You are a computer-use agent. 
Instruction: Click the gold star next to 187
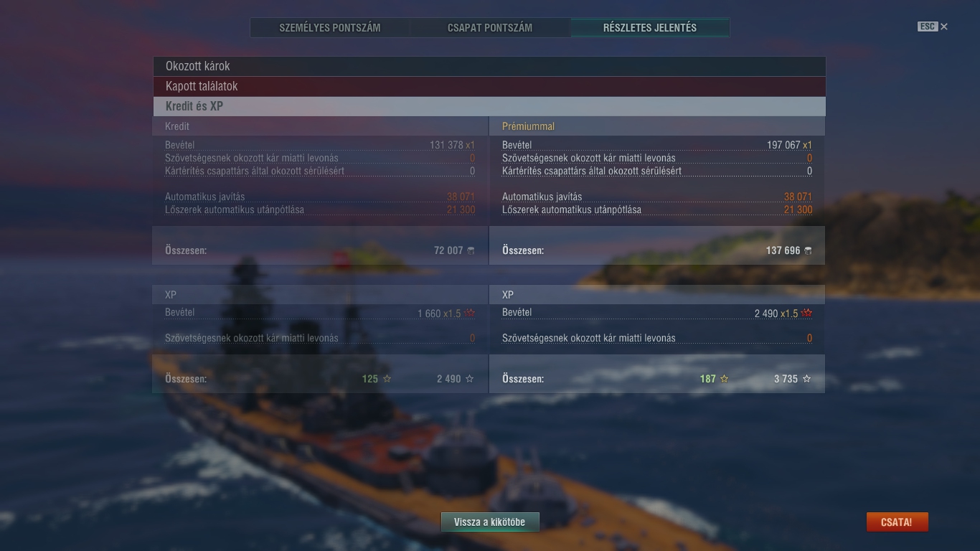[724, 379]
